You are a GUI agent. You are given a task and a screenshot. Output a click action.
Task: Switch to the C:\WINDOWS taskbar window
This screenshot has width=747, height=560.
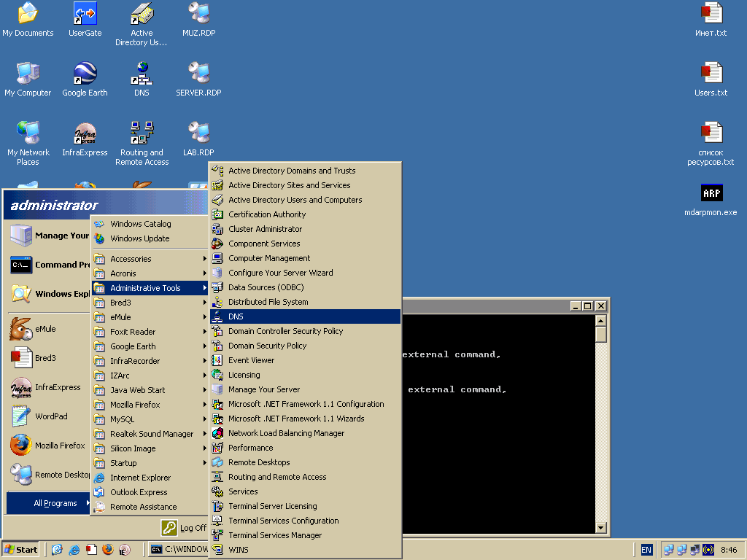click(178, 550)
